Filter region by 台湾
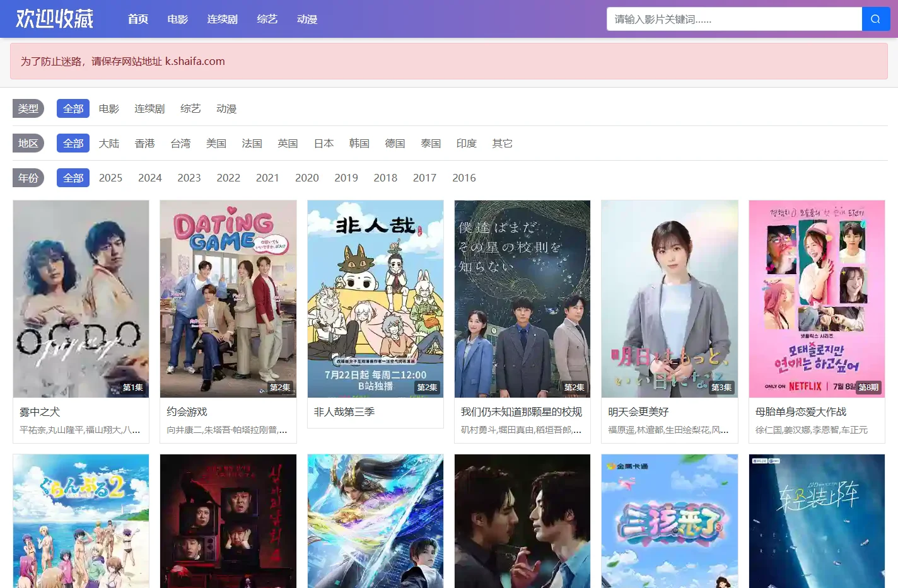Viewport: 898px width, 588px height. [x=180, y=143]
